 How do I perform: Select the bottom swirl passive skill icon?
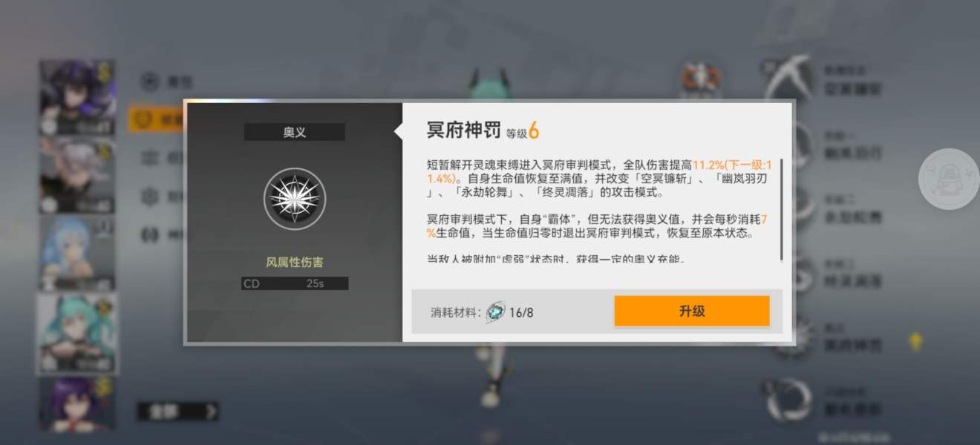tap(788, 400)
